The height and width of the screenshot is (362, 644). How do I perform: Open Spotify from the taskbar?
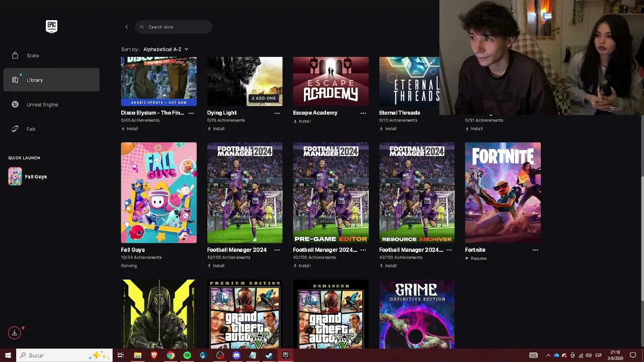[187, 355]
